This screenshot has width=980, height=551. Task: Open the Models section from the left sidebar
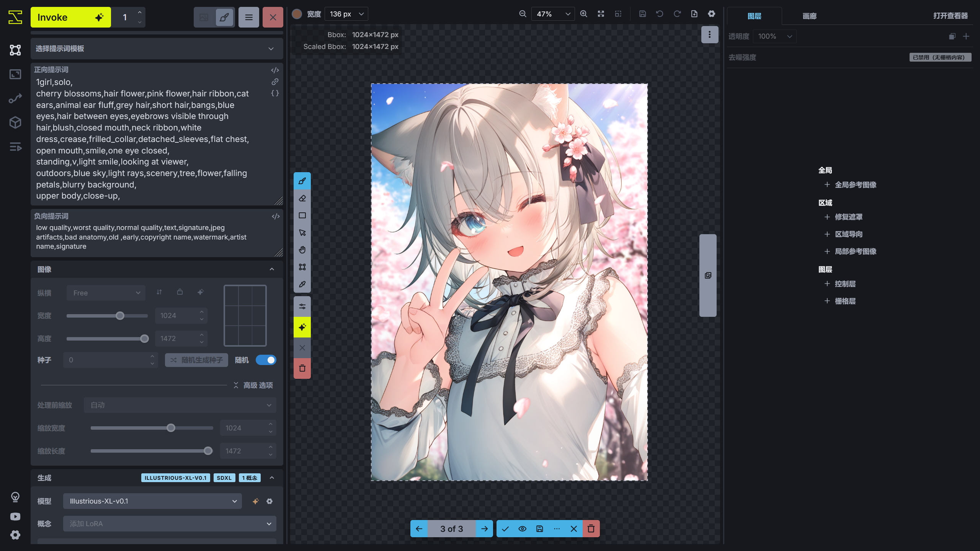click(15, 122)
